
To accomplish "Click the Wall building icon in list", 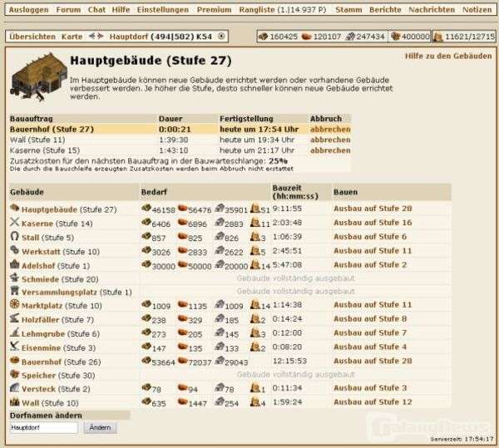I will pos(14,402).
